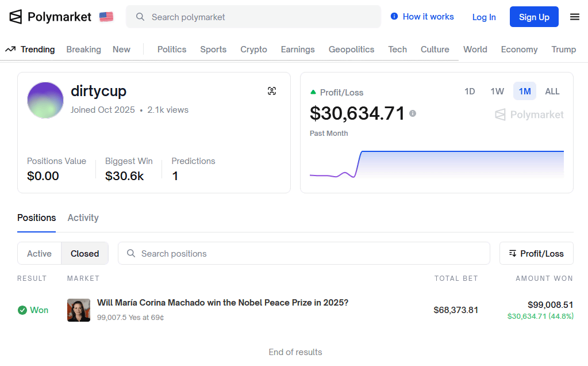The image size is (588, 366).
Task: Click the Polymarket logo icon
Action: click(x=16, y=17)
